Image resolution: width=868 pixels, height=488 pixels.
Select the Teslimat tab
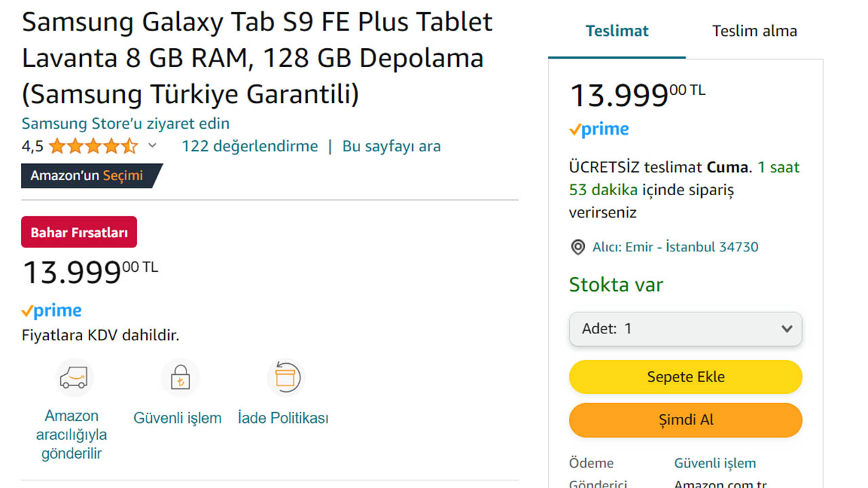click(x=616, y=30)
